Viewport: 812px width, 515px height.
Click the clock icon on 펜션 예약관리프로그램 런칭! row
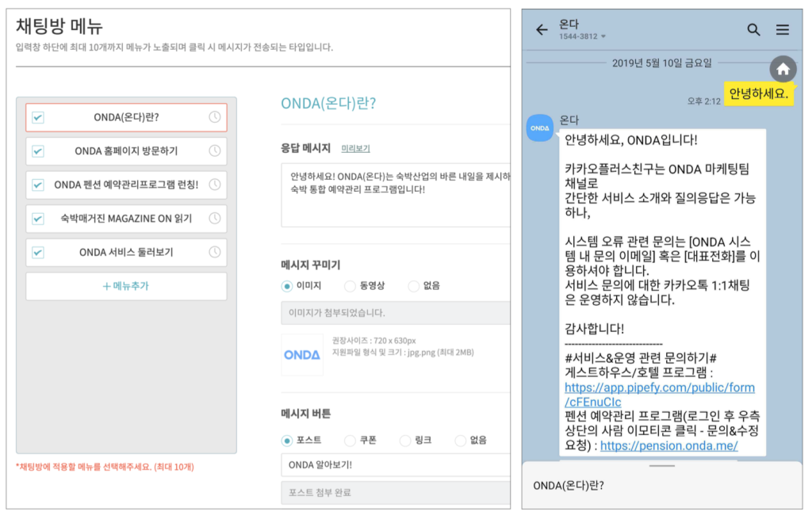point(214,185)
